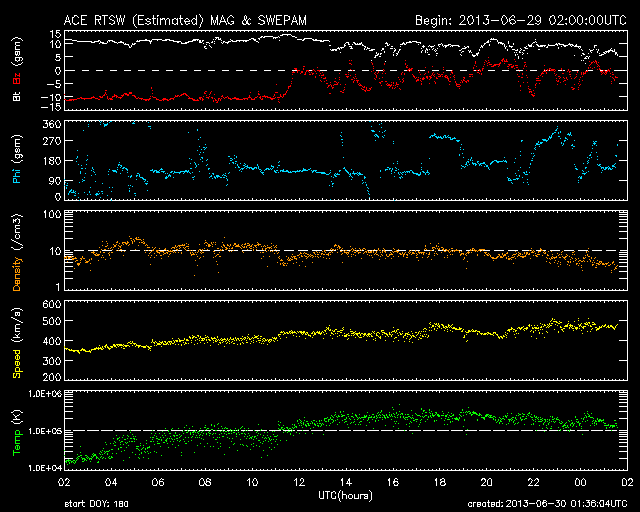Click the "start DOY: 180" footer text

coord(96,504)
